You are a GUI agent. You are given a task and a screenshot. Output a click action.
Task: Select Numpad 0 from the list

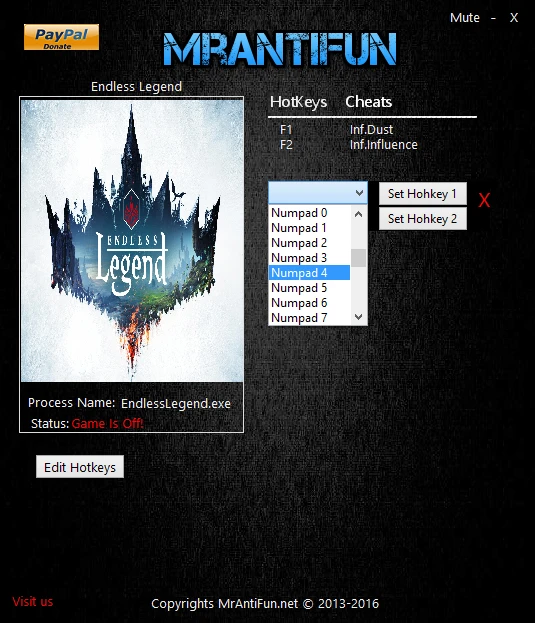pyautogui.click(x=309, y=213)
